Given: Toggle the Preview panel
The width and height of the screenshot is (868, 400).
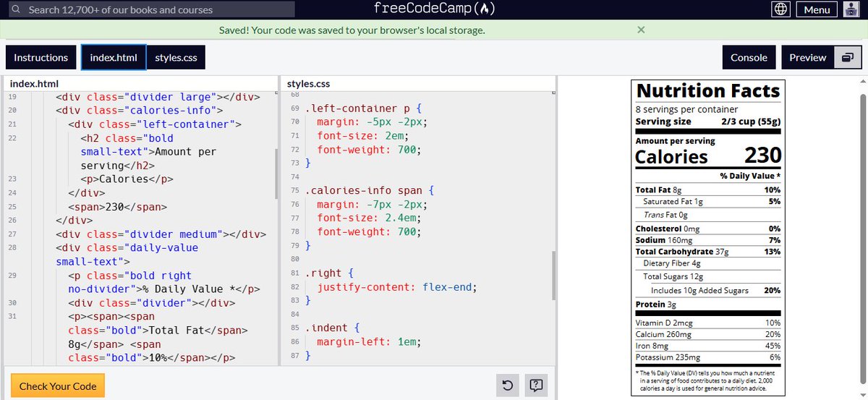Looking at the screenshot, I should pos(808,58).
